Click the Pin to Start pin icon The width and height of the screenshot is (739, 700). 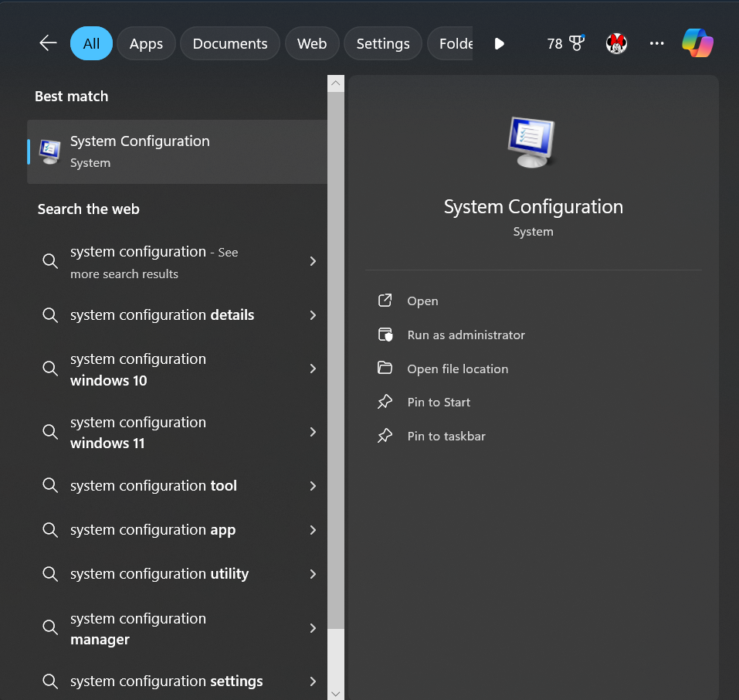click(x=385, y=402)
